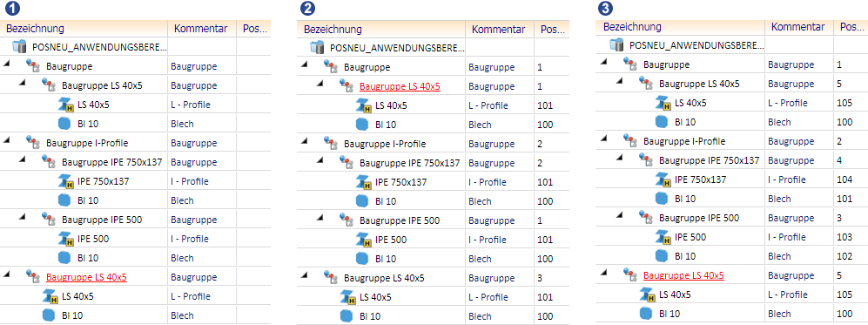Select red 'Baugruppe LS 40x5' label in panel 1
The image size is (868, 325).
tap(86, 277)
